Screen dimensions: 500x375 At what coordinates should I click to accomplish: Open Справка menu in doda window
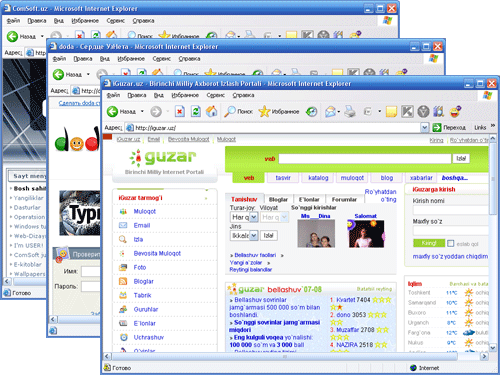point(189,59)
